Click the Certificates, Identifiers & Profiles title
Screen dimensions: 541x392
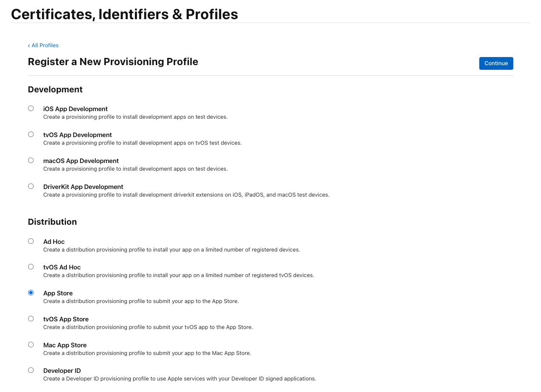coord(124,14)
